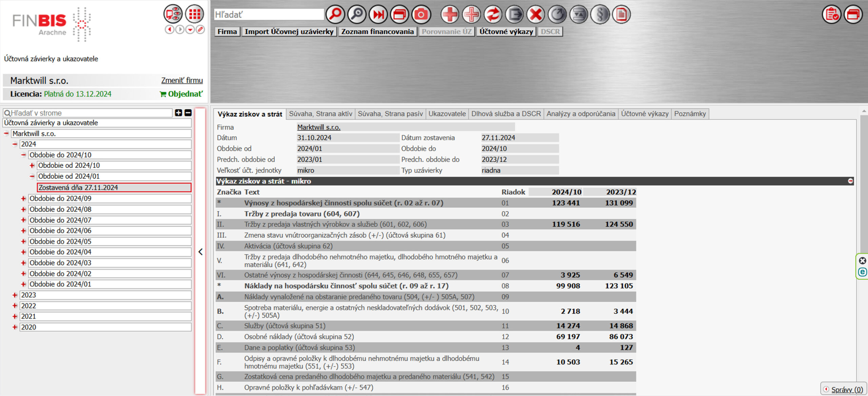Collapse the 2024 year node
868x396 pixels.
tap(15, 144)
